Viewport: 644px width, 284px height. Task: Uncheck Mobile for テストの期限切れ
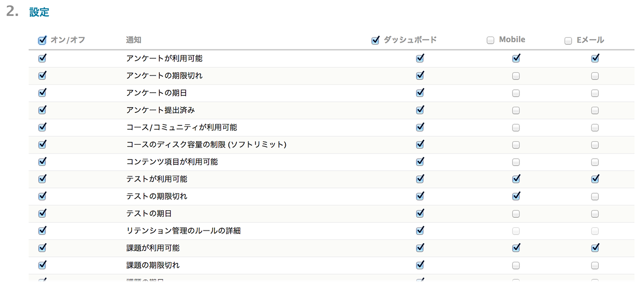(516, 196)
